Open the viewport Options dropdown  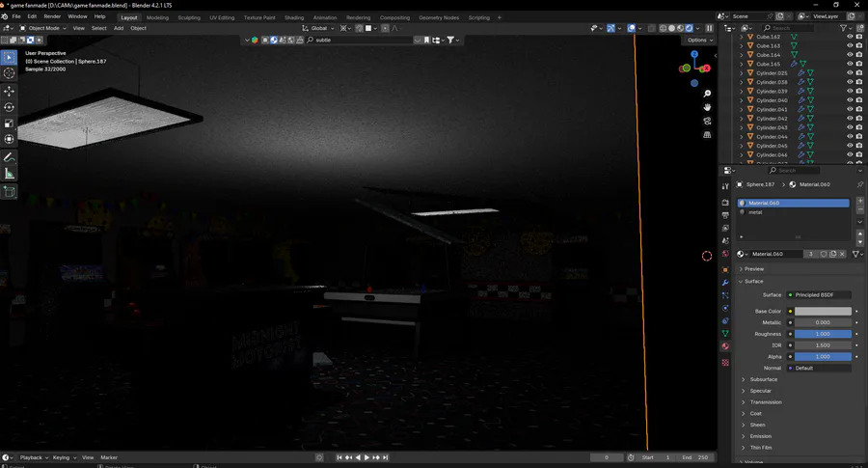700,40
